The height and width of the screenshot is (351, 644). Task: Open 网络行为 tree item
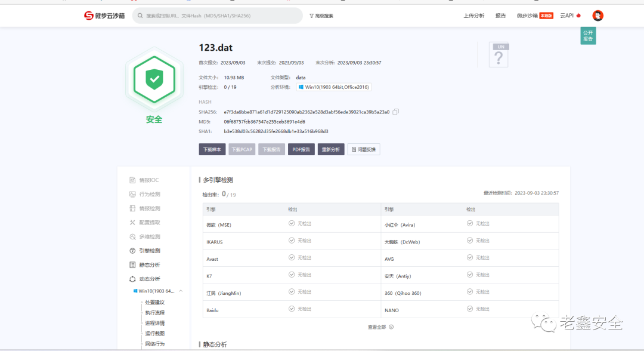point(155,344)
